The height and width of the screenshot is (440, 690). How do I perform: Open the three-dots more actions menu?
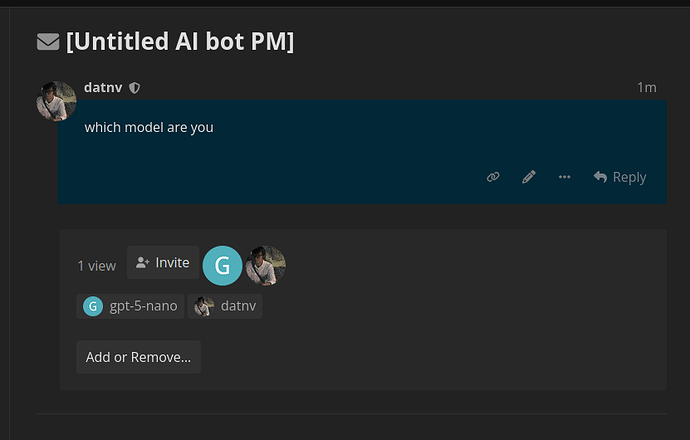(564, 177)
